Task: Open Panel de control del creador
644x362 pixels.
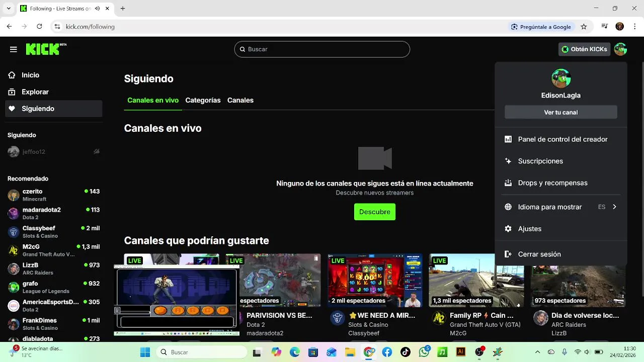Action: 561,139
